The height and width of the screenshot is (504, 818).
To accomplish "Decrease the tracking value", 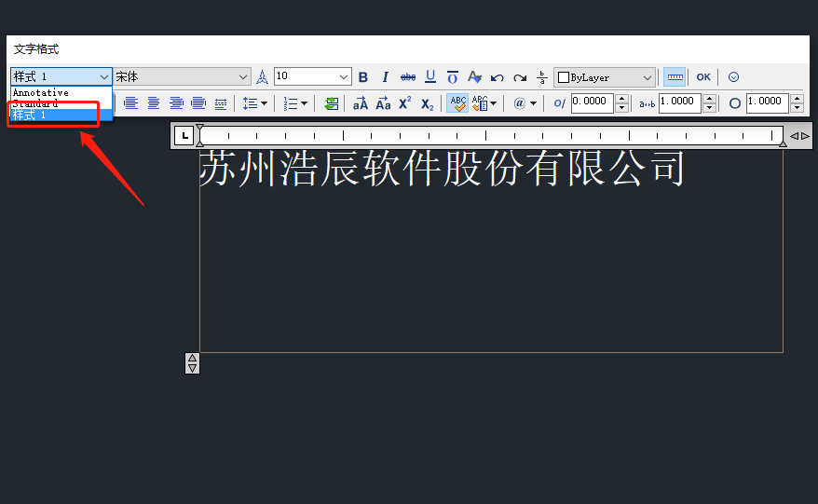I will (710, 108).
